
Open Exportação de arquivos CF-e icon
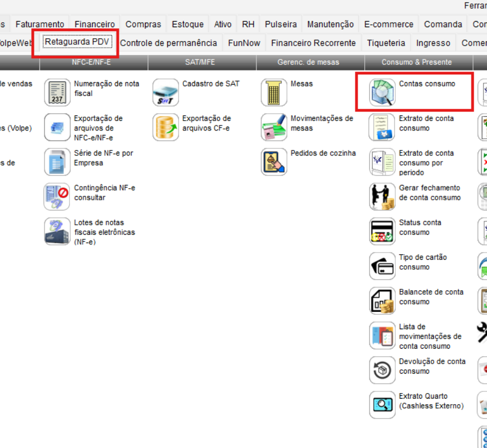click(165, 127)
